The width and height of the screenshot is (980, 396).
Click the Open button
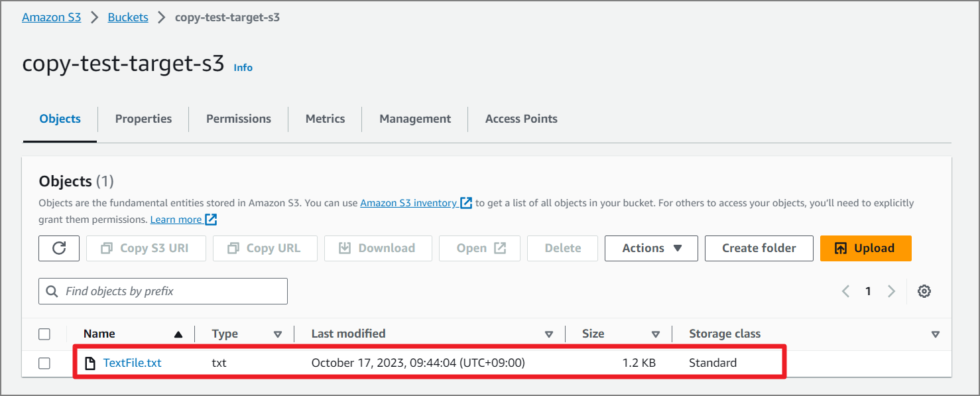480,248
